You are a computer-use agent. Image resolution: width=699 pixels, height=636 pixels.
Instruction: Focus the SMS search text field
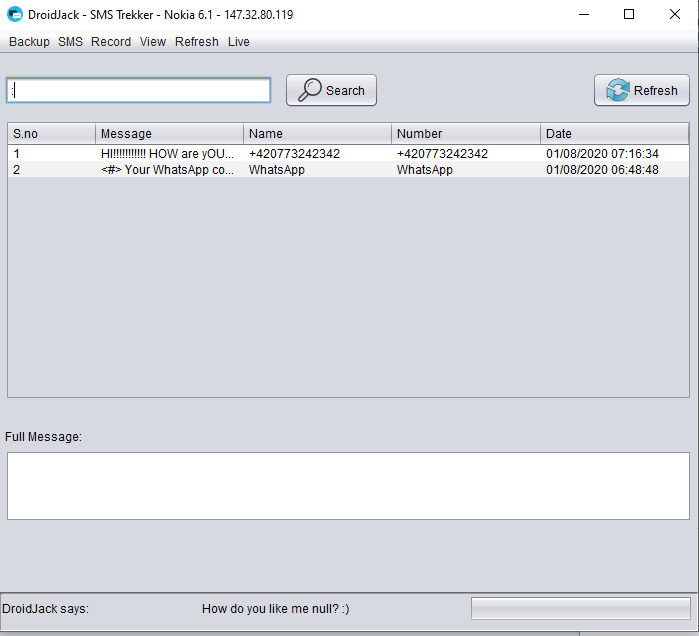(x=139, y=90)
